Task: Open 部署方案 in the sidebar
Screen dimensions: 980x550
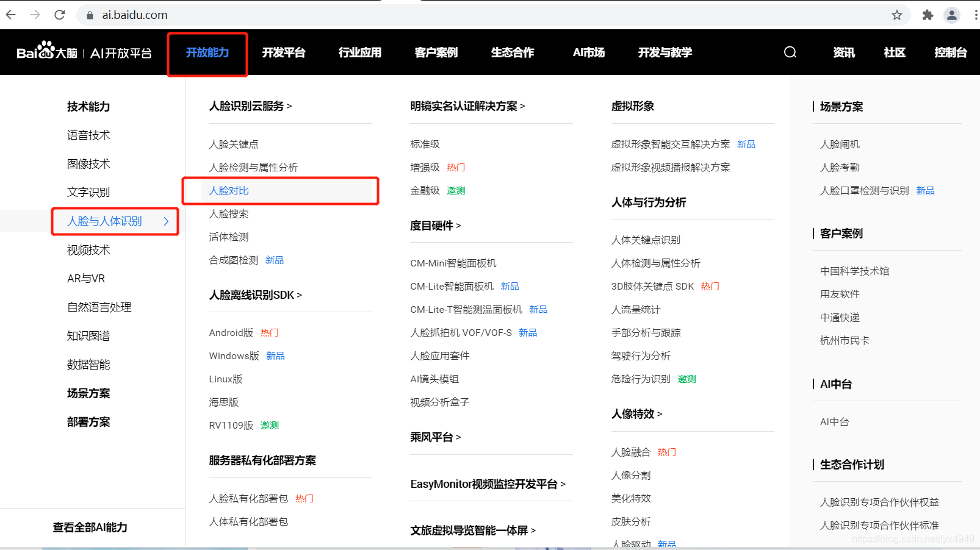Action: (88, 422)
